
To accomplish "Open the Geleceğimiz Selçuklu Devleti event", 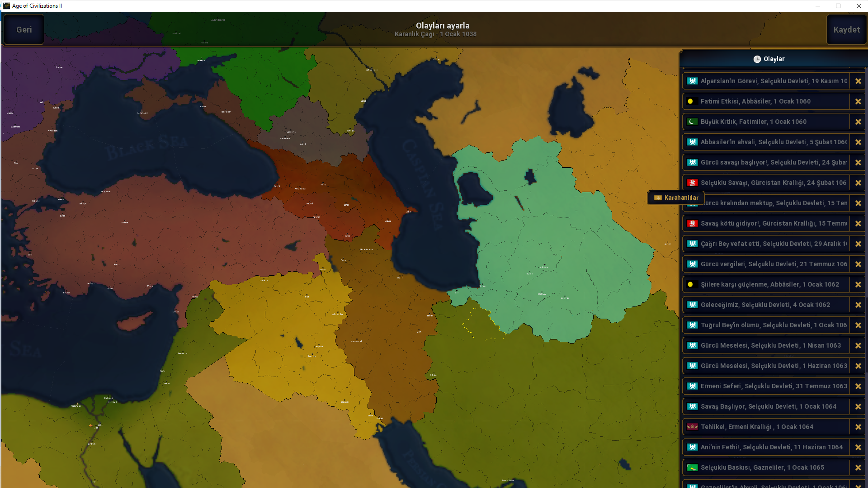I will [765, 305].
